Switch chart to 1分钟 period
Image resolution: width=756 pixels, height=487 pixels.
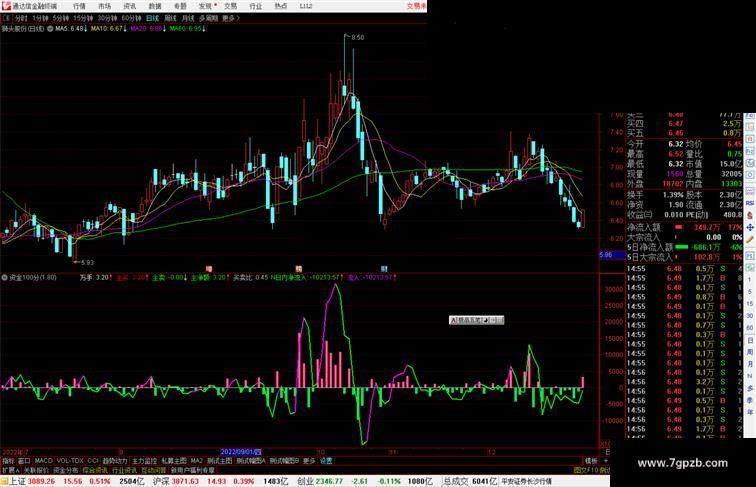(x=40, y=18)
